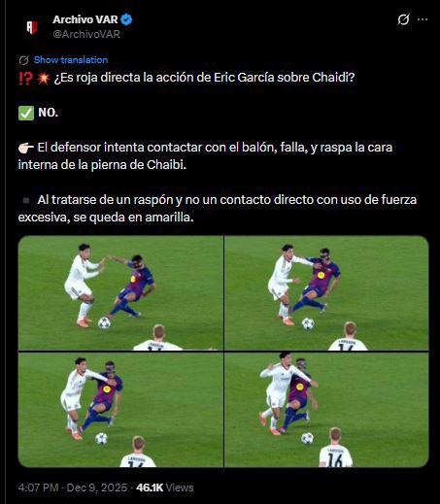Image resolution: width=440 pixels, height=504 pixels.
Task: Click the red exclamation-question emoji
Action: [25, 78]
